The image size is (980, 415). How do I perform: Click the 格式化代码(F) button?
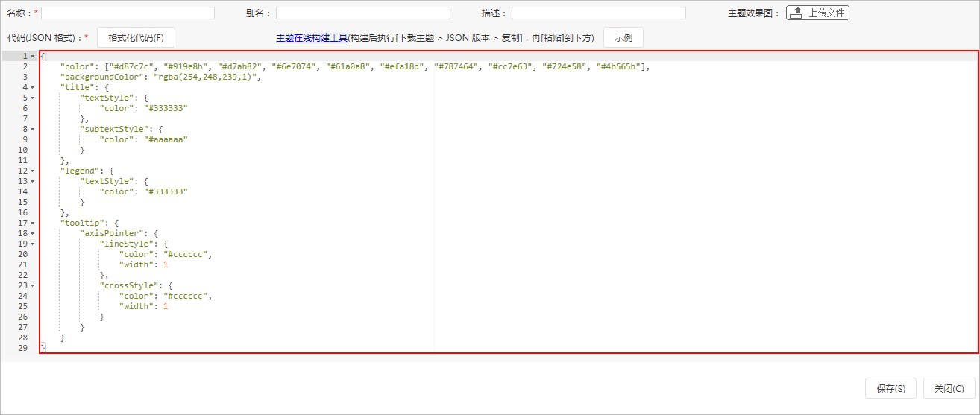click(136, 37)
